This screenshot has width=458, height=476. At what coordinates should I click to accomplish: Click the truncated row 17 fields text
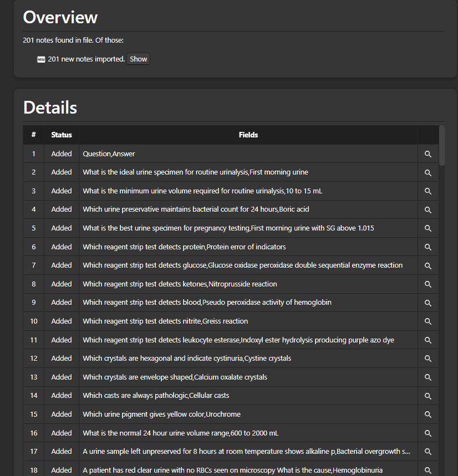(x=247, y=452)
